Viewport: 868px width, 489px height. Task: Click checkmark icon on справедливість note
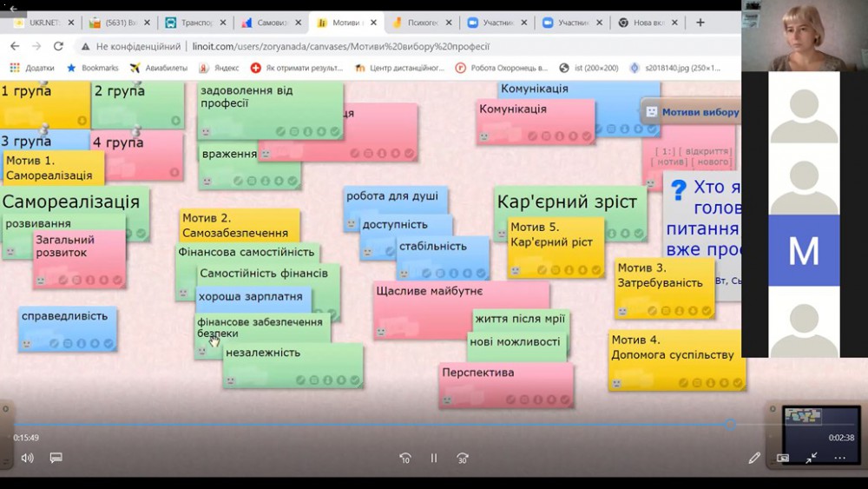(108, 343)
